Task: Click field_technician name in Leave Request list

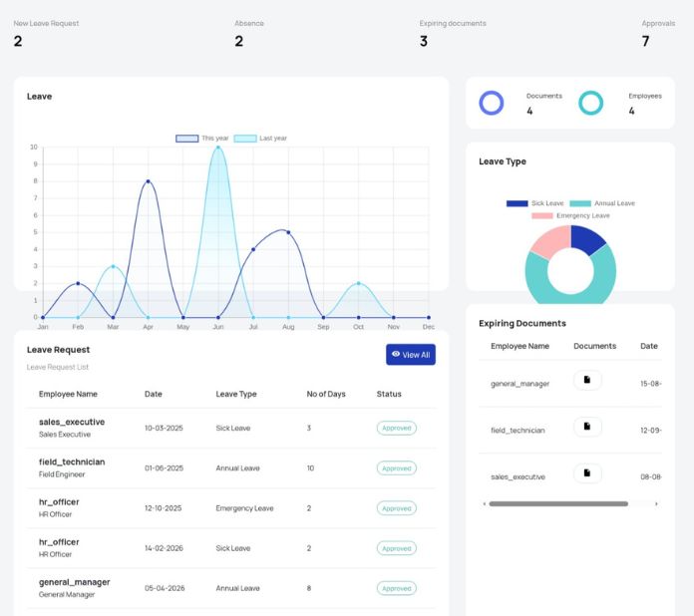Action: [x=72, y=462]
